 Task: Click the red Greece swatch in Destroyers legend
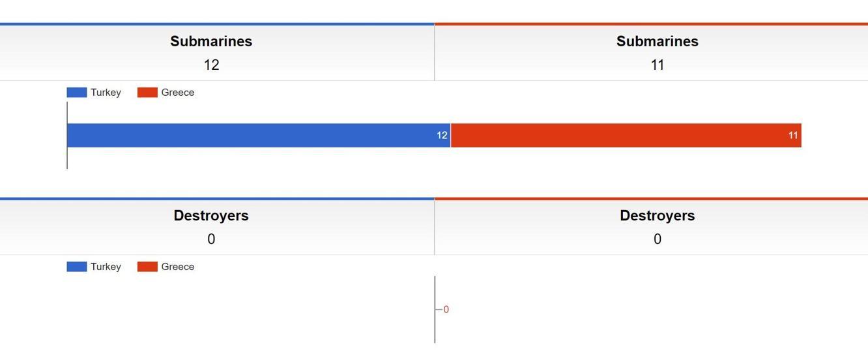(x=147, y=267)
